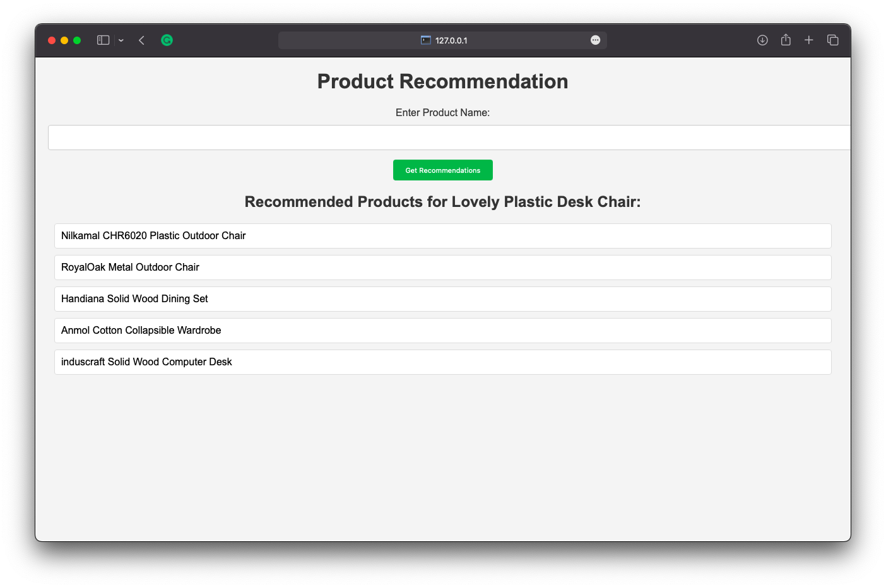Open the Share icon in toolbar
This screenshot has height=588, width=886.
coord(786,40)
